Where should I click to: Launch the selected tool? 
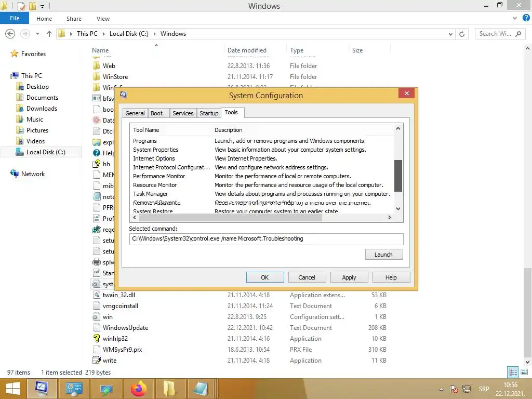pos(384,255)
